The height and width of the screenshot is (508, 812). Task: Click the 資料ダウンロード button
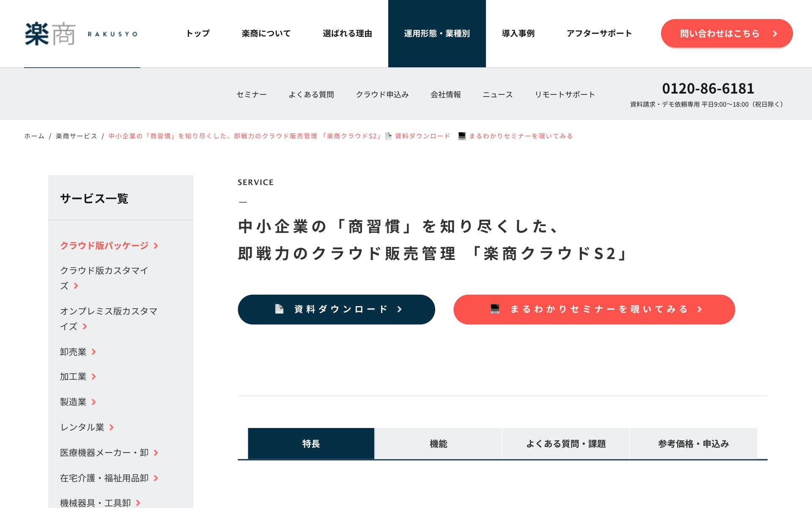click(336, 309)
